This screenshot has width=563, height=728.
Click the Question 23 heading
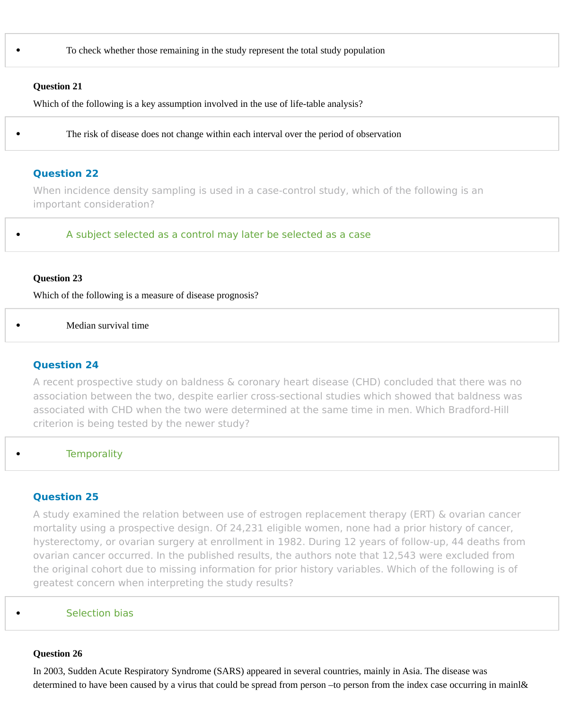click(58, 278)
